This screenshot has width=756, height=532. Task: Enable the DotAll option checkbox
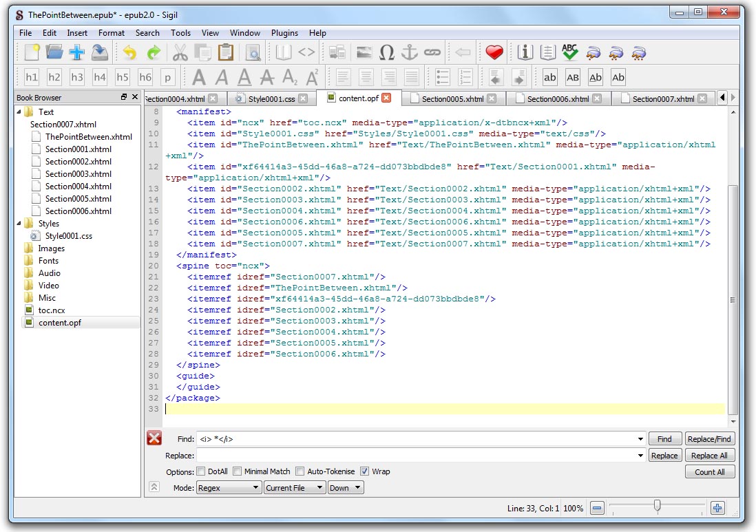[201, 471]
